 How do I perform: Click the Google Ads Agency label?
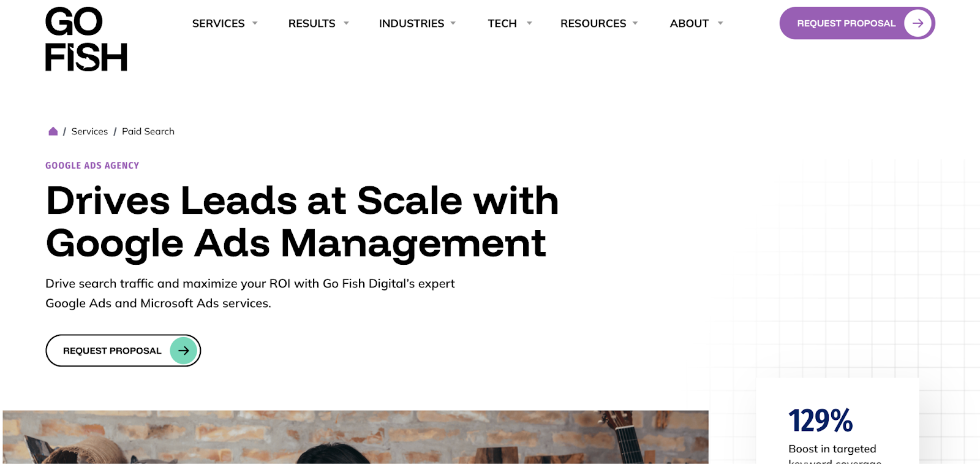[x=92, y=165]
